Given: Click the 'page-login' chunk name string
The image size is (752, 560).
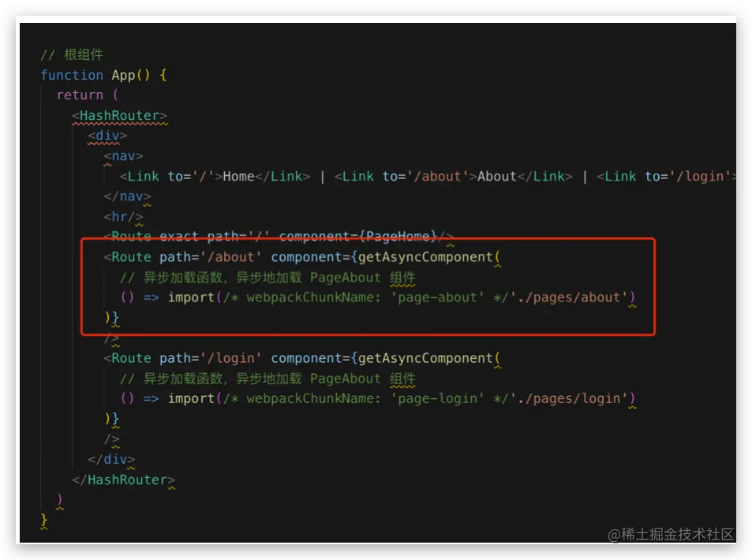Looking at the screenshot, I should pyautogui.click(x=437, y=399).
